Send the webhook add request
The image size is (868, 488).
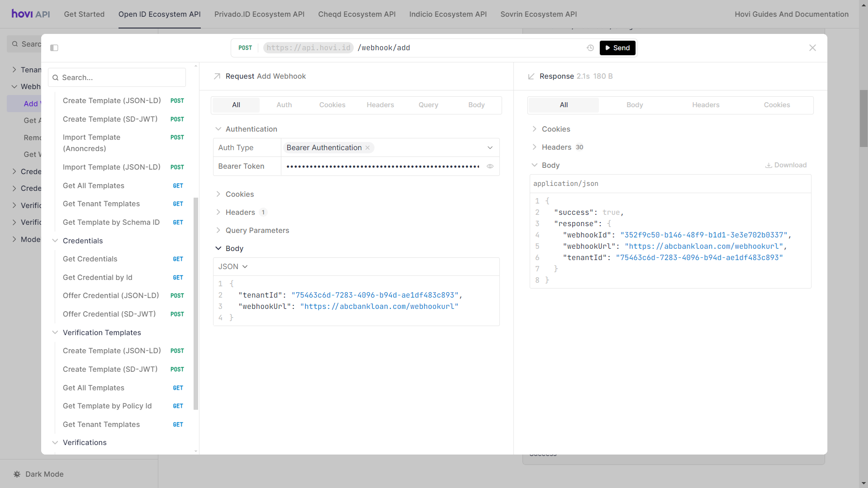tap(617, 48)
